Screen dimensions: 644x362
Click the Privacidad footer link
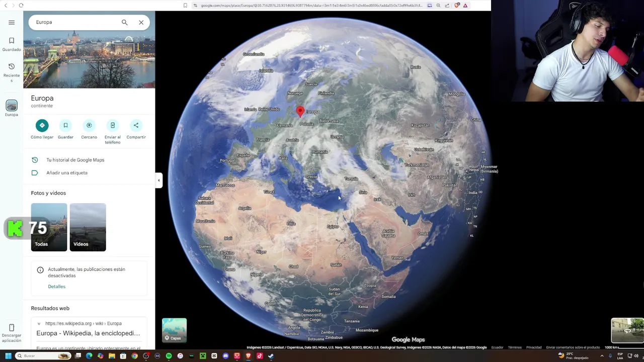pos(534,347)
